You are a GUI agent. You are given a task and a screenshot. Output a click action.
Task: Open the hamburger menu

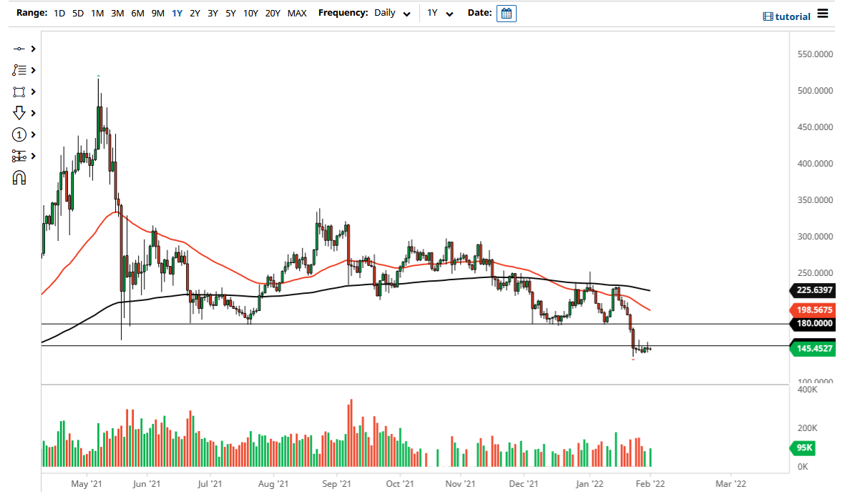point(822,13)
